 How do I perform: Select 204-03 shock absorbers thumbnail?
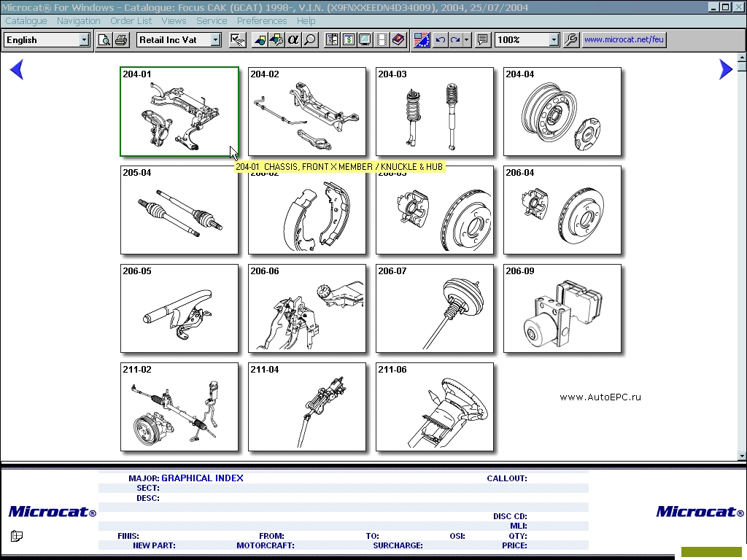435,112
